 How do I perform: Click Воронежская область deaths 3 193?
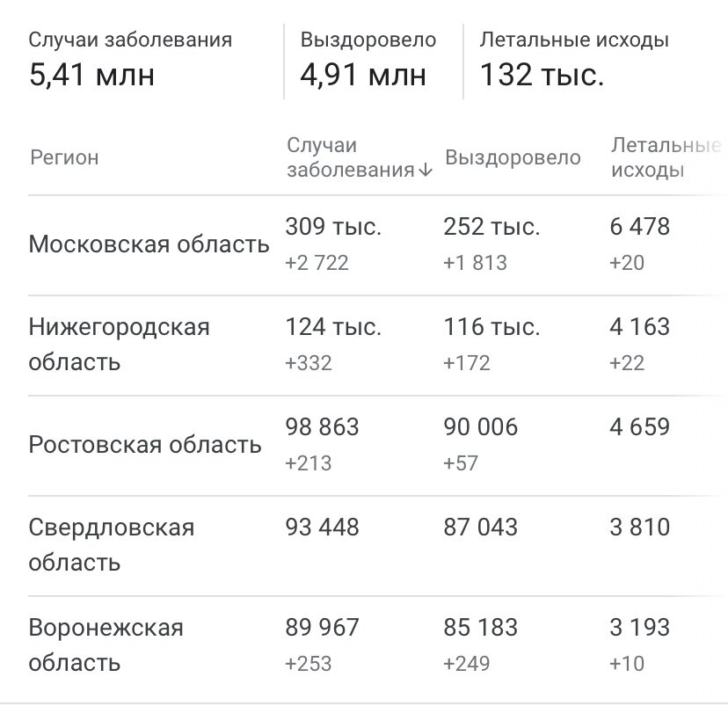640,628
